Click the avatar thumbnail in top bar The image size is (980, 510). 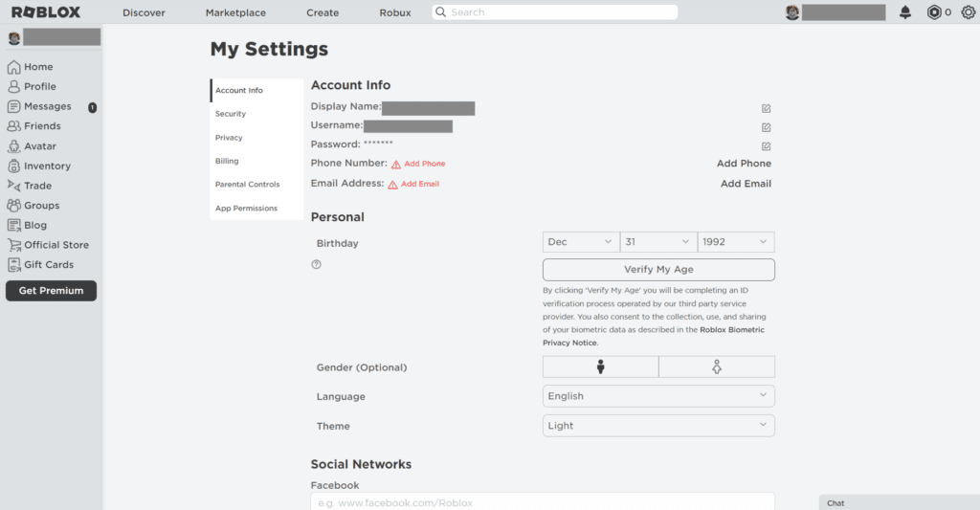point(792,11)
